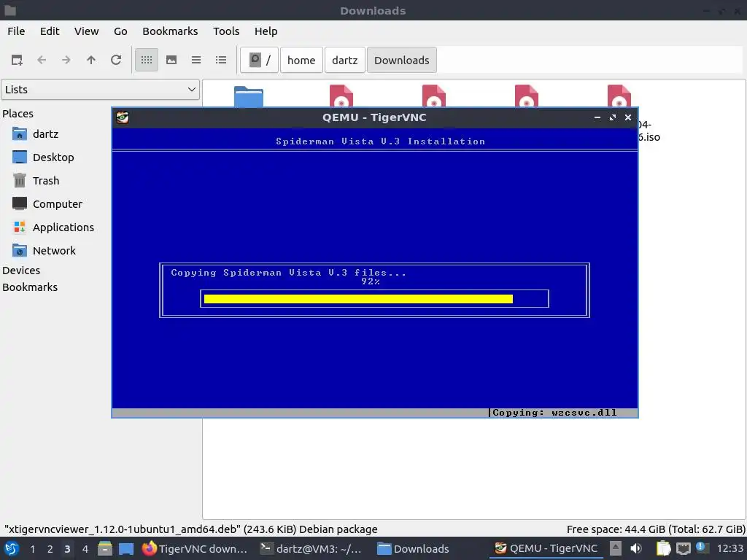Expand the Devices section header
The image size is (747, 560).
coord(21,271)
